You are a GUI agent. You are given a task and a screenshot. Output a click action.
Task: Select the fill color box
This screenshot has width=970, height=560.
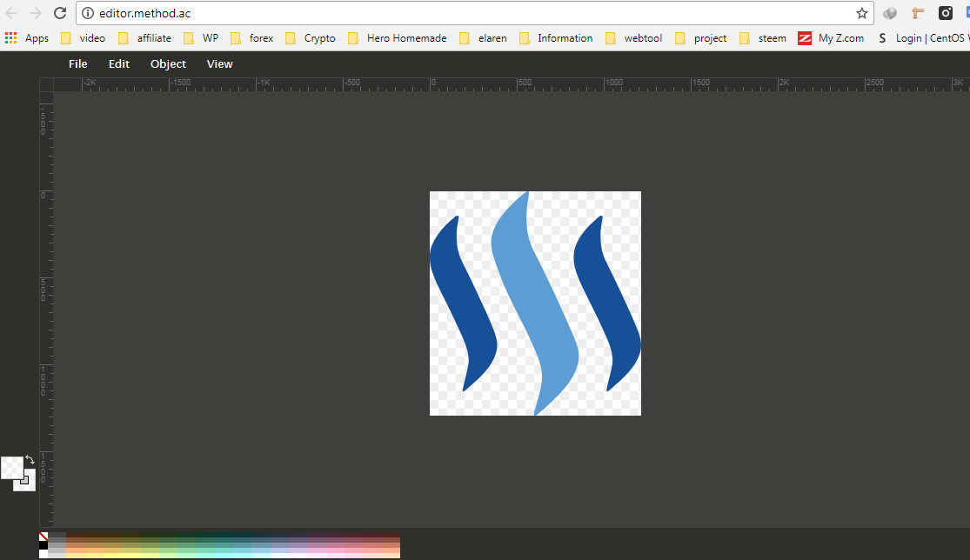(x=10, y=467)
